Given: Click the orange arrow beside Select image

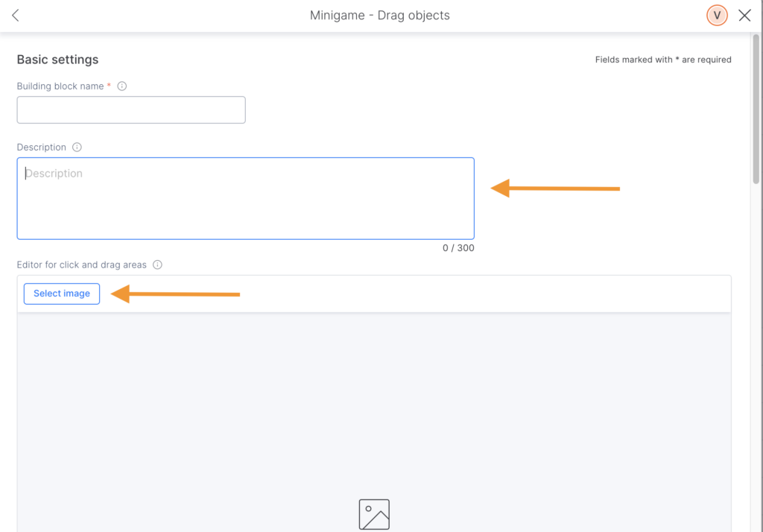Looking at the screenshot, I should click(175, 295).
